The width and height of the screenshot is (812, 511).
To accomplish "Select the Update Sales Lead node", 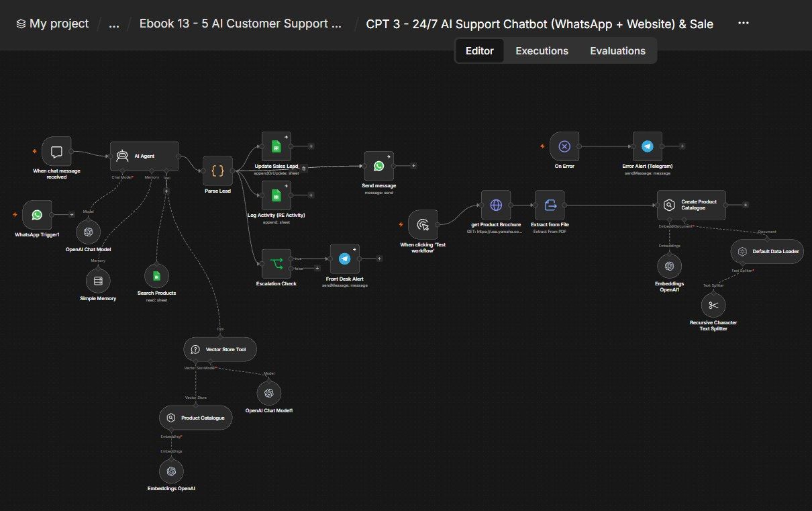I will pos(276,146).
